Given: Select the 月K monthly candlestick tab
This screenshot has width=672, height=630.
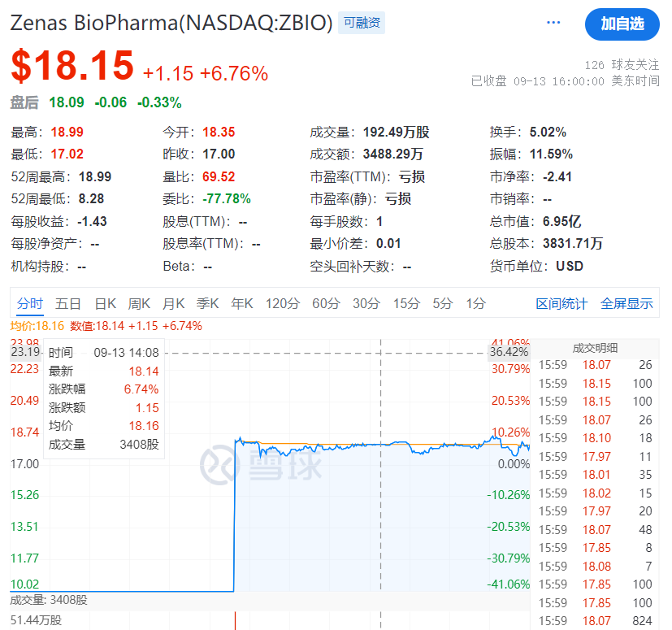Looking at the screenshot, I should click(173, 302).
